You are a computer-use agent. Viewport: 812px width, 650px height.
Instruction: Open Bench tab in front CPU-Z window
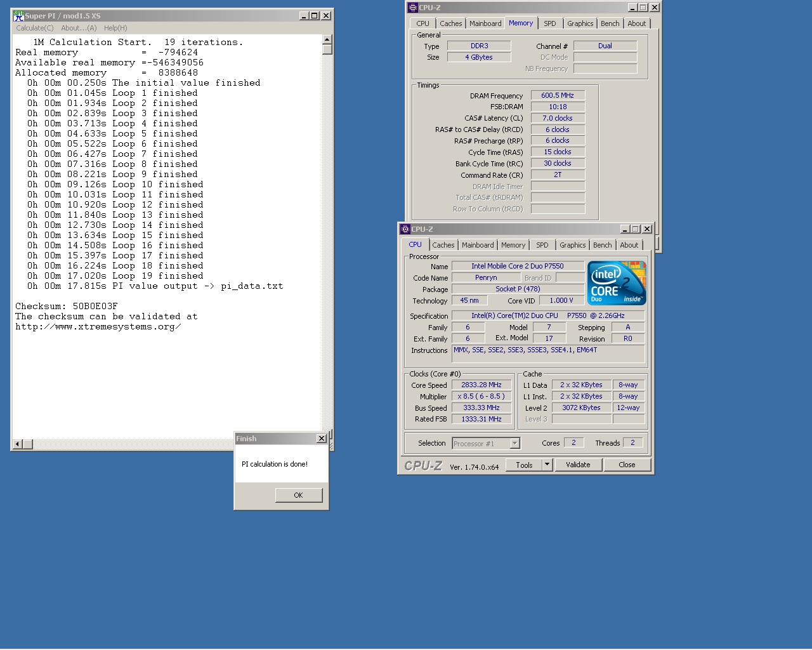click(x=603, y=245)
